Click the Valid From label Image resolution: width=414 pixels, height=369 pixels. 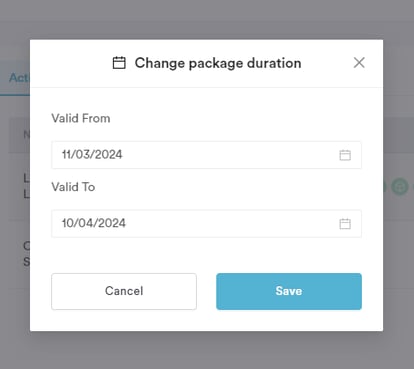81,118
